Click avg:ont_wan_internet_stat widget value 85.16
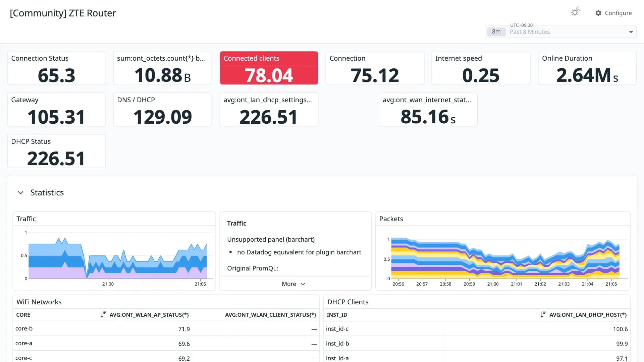The image size is (644, 362). coord(428,117)
